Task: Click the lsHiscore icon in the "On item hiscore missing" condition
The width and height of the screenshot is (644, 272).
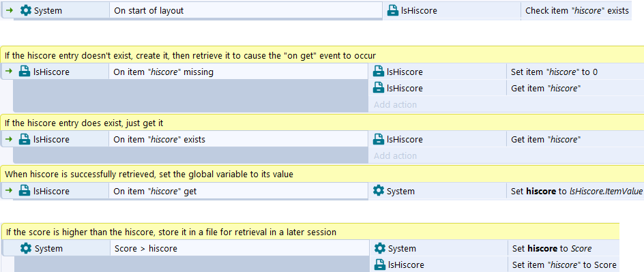Action: 25,72
